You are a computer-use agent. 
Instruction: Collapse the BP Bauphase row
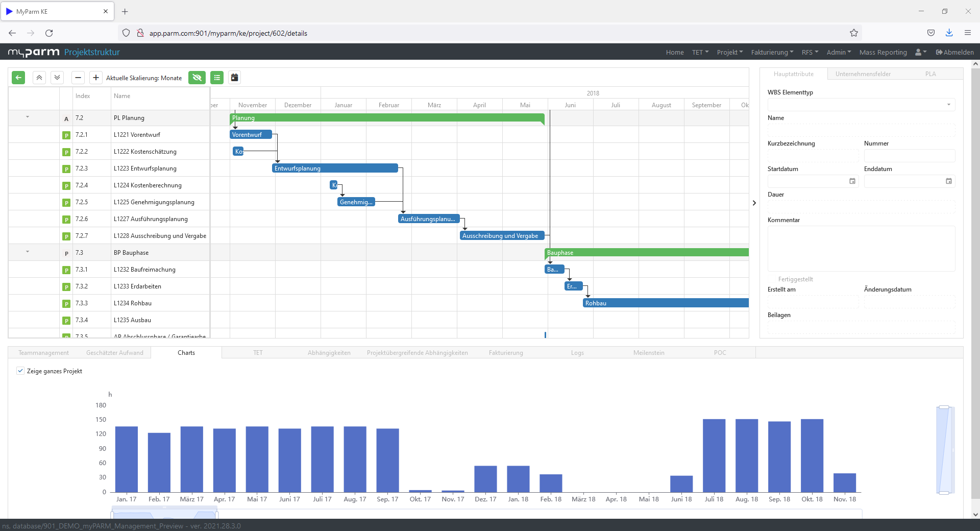(x=27, y=252)
